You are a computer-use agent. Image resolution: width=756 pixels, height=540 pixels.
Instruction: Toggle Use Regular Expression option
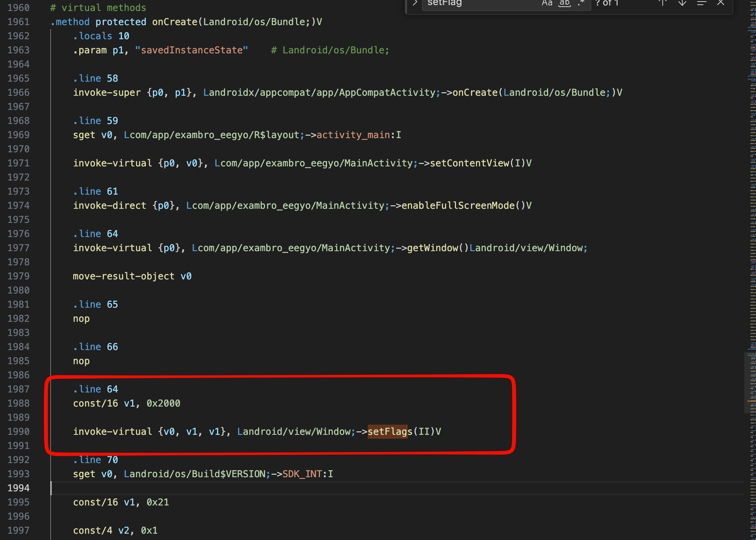pos(581,3)
